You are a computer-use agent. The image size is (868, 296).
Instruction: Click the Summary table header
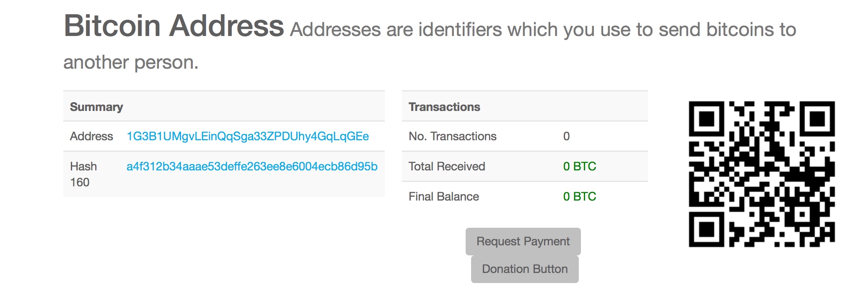click(x=96, y=107)
